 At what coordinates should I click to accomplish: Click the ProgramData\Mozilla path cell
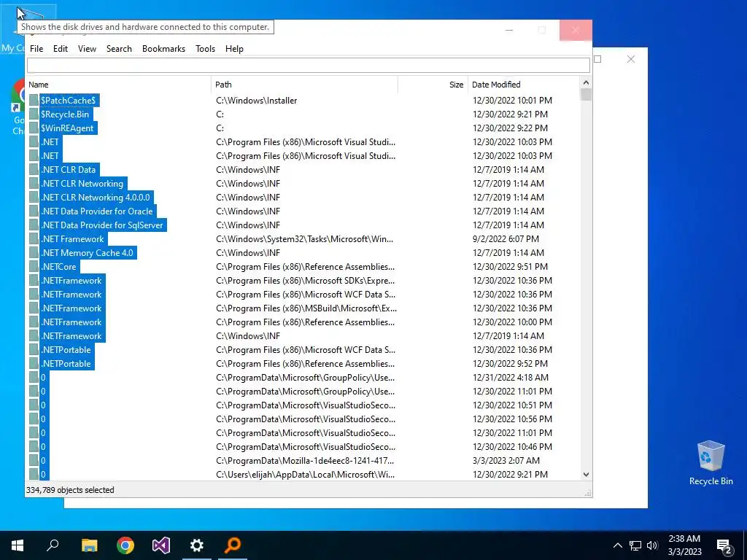point(305,460)
